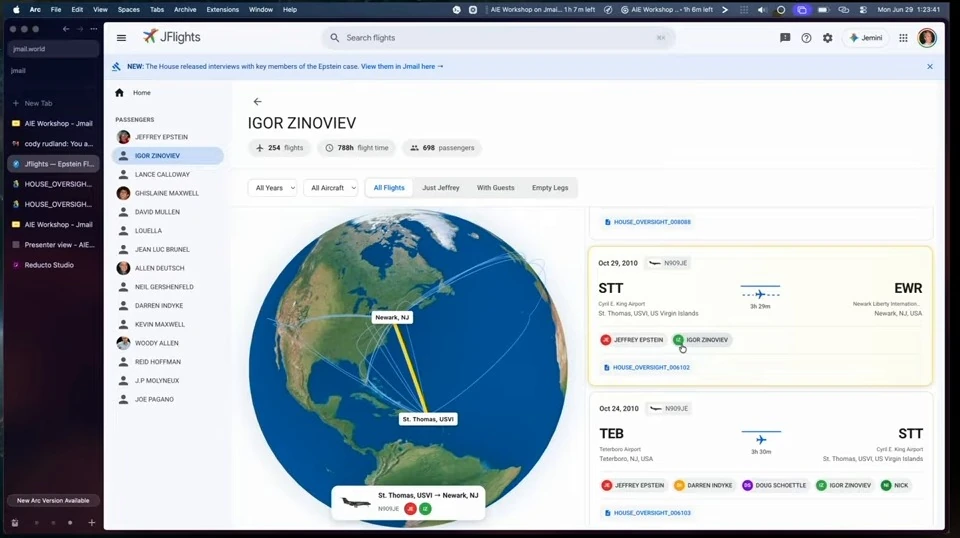Click the jet icon in globe flight card

(x=356, y=503)
